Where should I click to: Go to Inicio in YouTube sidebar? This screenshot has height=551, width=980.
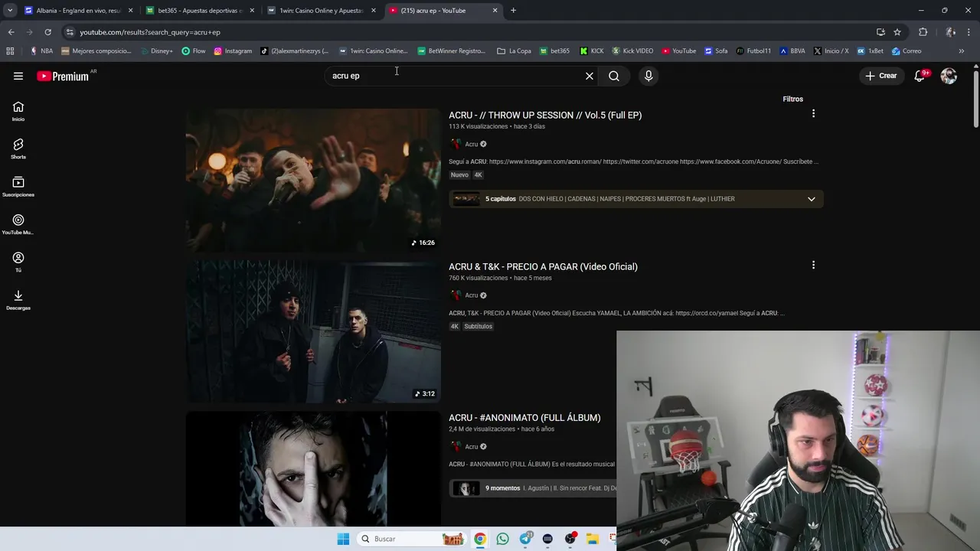tap(18, 112)
